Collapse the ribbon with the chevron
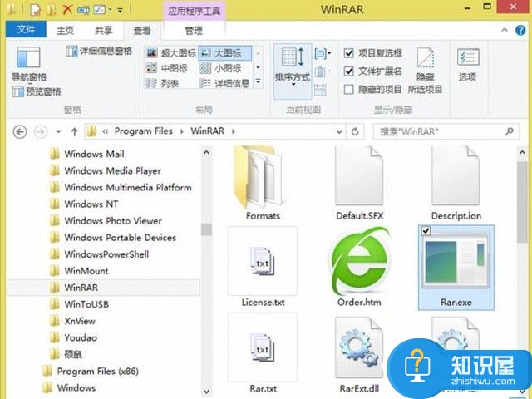Image resolution: width=532 pixels, height=399 pixels. tap(505, 30)
